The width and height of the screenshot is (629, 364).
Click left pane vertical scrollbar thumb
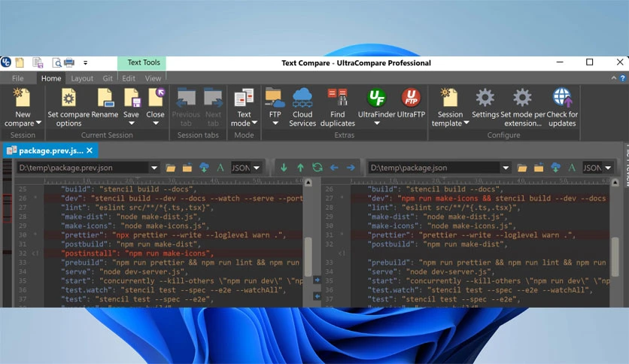tap(308, 256)
